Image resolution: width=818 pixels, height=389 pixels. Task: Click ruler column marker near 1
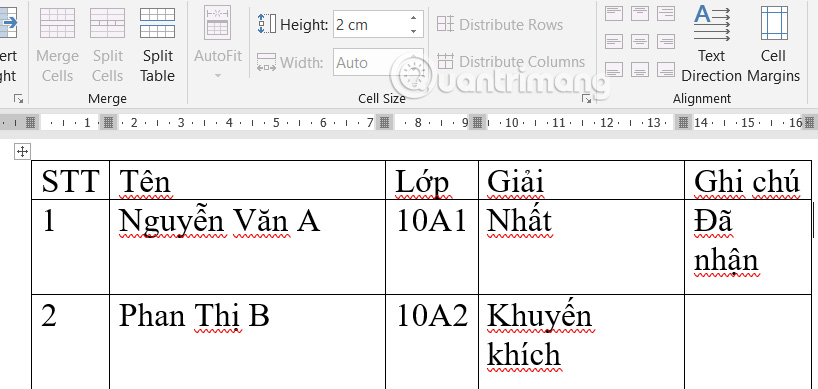point(109,123)
